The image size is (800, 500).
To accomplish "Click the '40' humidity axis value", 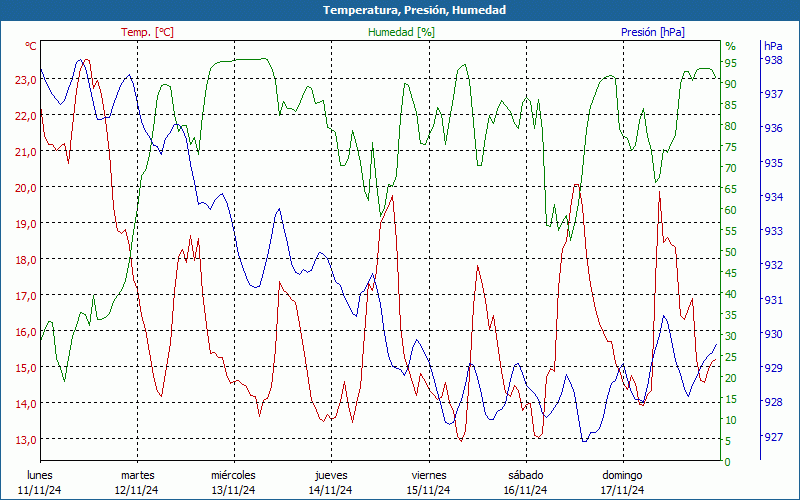I will [731, 294].
